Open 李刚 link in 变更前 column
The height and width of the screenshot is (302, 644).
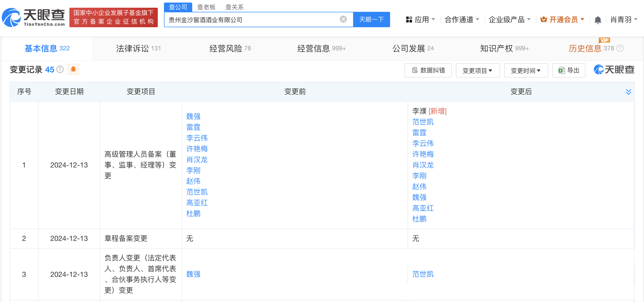193,171
